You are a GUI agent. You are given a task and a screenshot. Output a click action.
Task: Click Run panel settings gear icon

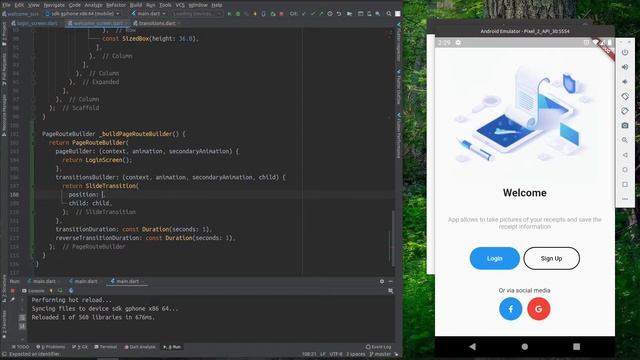[x=382, y=281]
